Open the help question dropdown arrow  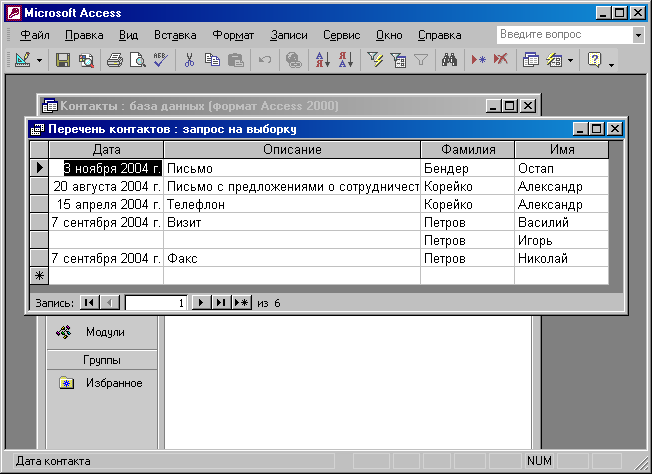tap(638, 35)
